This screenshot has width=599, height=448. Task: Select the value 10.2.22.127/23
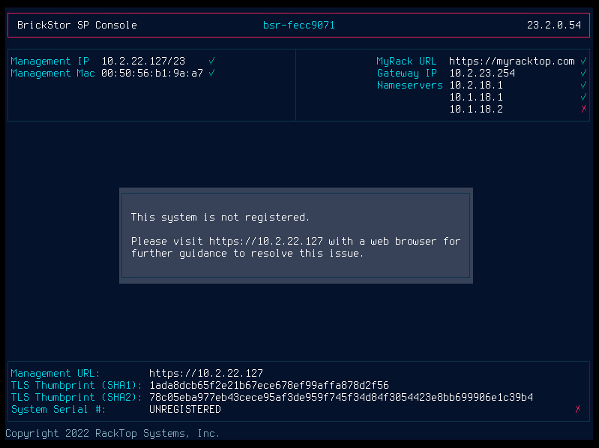[143, 61]
